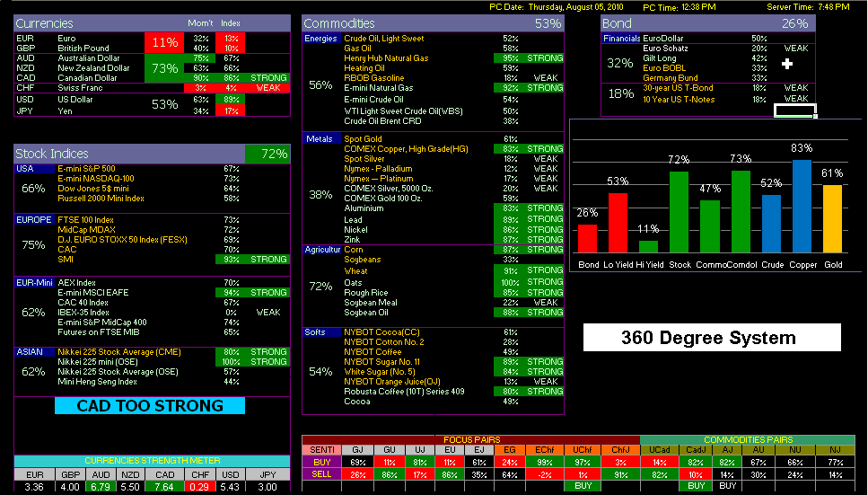Click the purple SELL row label
Viewport: 868px width, 495px height.
click(321, 474)
